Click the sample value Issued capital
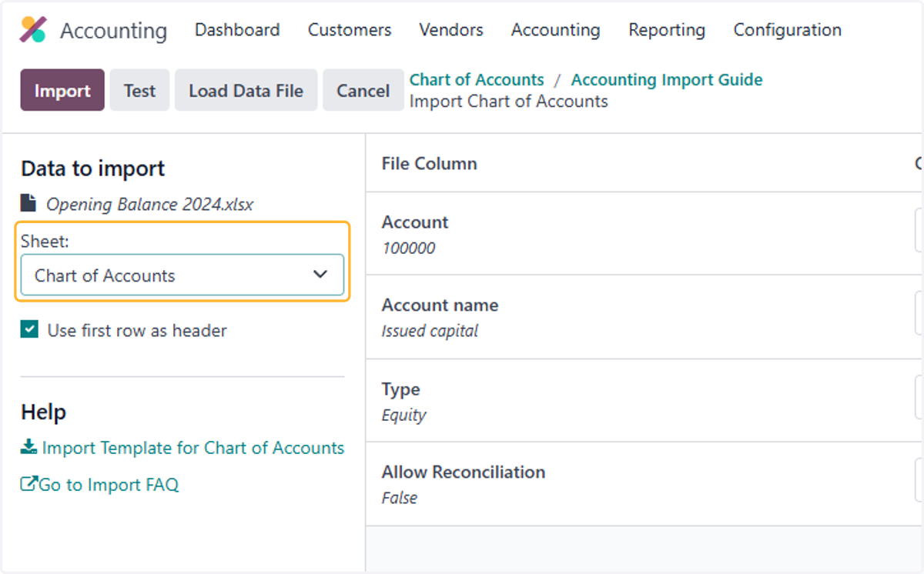Image resolution: width=924 pixels, height=574 pixels. point(430,332)
